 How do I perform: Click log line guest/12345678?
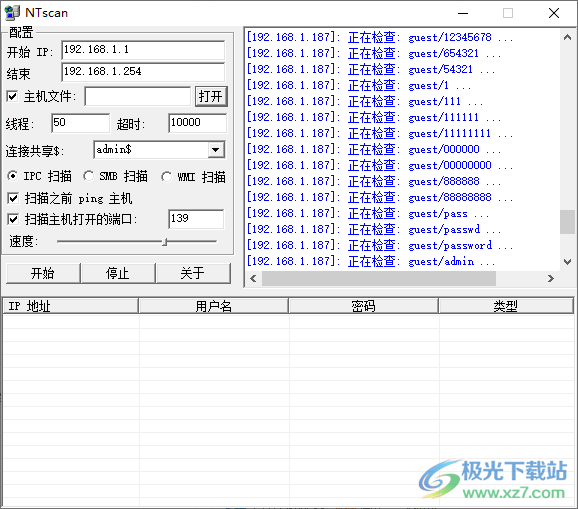point(380,37)
